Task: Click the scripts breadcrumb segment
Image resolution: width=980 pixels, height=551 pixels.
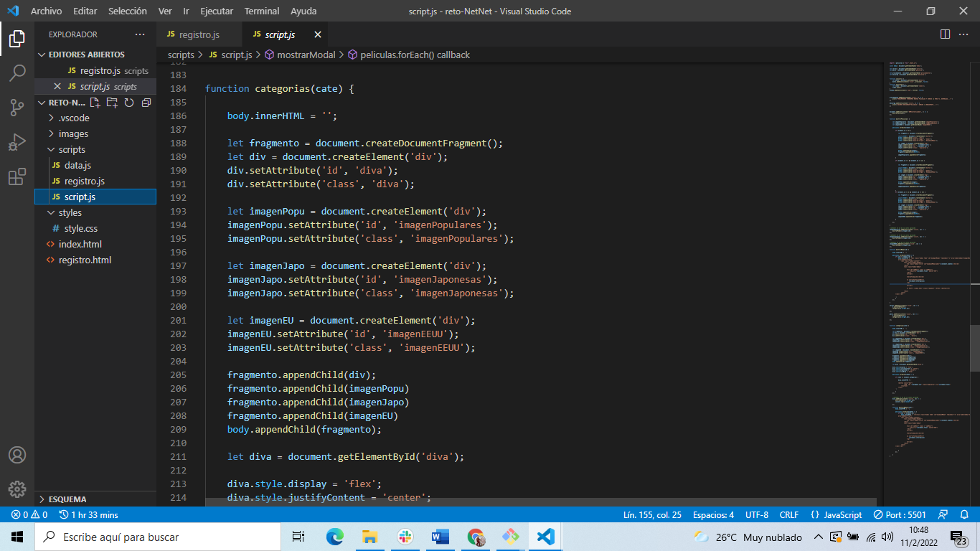Action: tap(182, 55)
